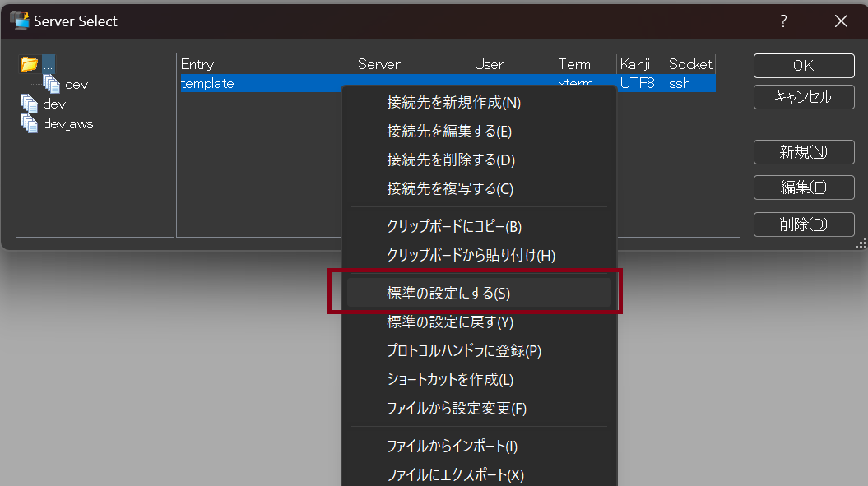Sort by the Entry column header
868x486 pixels.
click(266, 64)
